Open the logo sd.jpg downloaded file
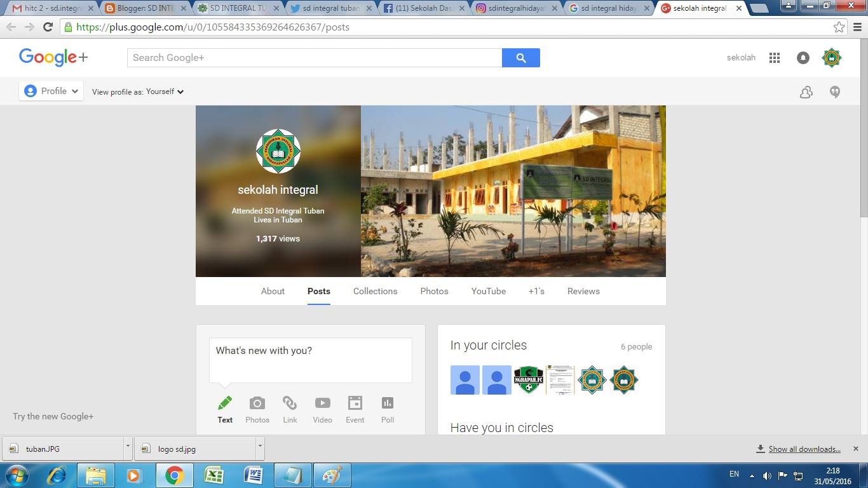 click(x=196, y=448)
